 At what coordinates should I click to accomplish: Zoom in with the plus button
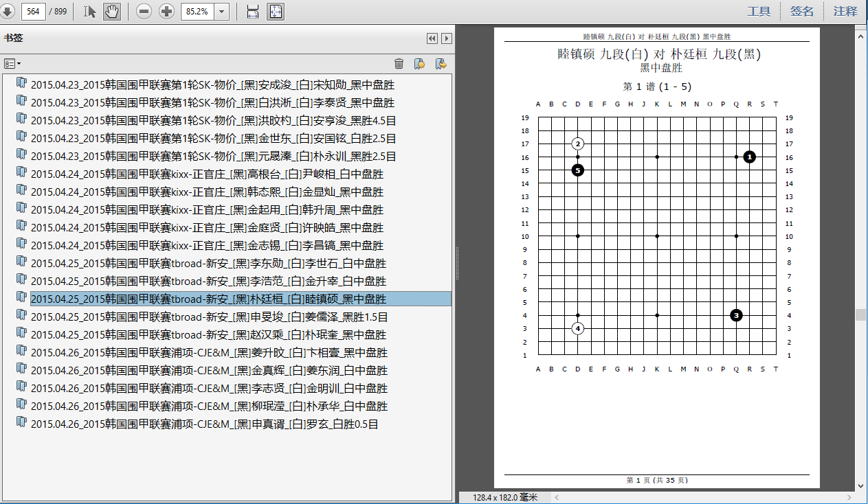pos(166,11)
